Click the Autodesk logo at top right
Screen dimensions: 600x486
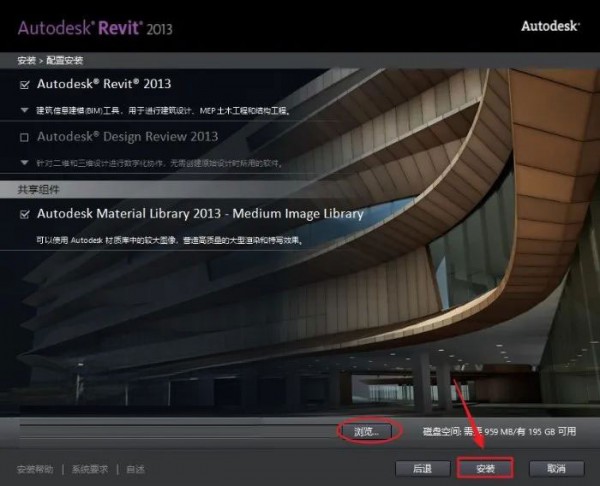click(550, 26)
